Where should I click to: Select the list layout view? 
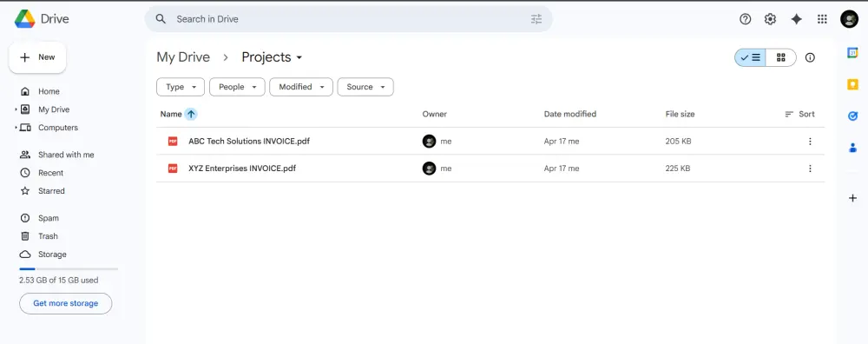pos(751,57)
